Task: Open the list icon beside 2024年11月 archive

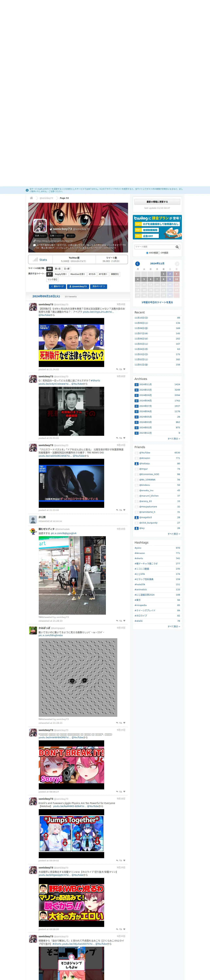Action: (136, 385)
